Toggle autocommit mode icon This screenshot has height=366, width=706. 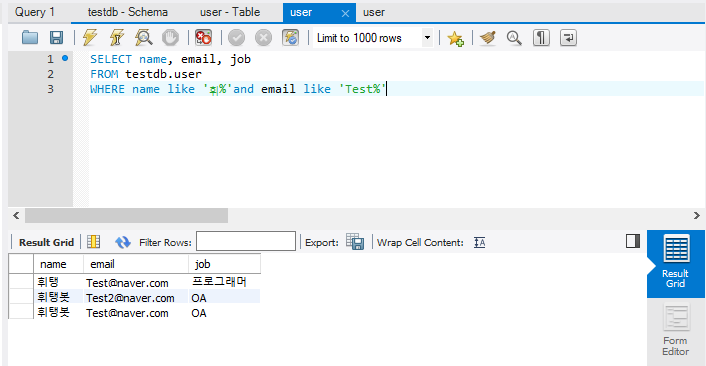coord(290,38)
